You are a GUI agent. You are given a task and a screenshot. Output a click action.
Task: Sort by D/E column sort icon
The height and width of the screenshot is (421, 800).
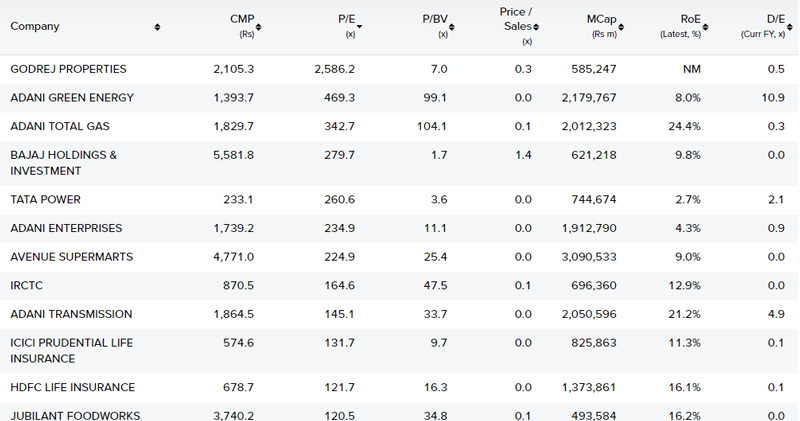coord(789,27)
